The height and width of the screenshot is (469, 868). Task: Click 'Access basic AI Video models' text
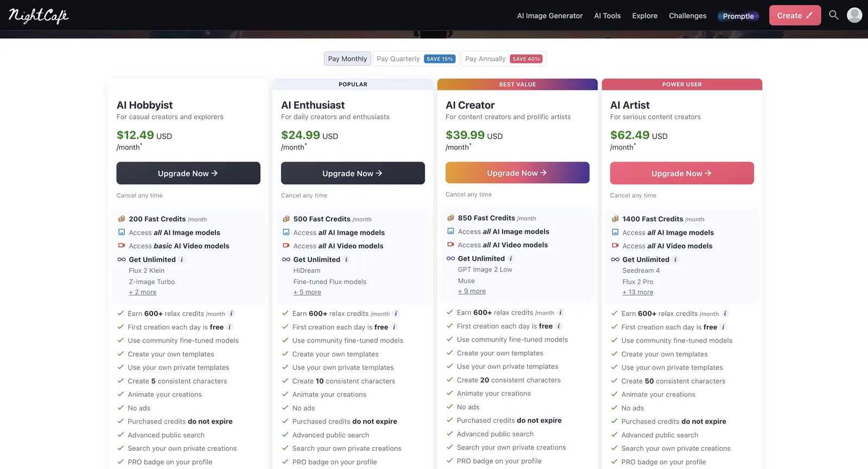click(179, 246)
